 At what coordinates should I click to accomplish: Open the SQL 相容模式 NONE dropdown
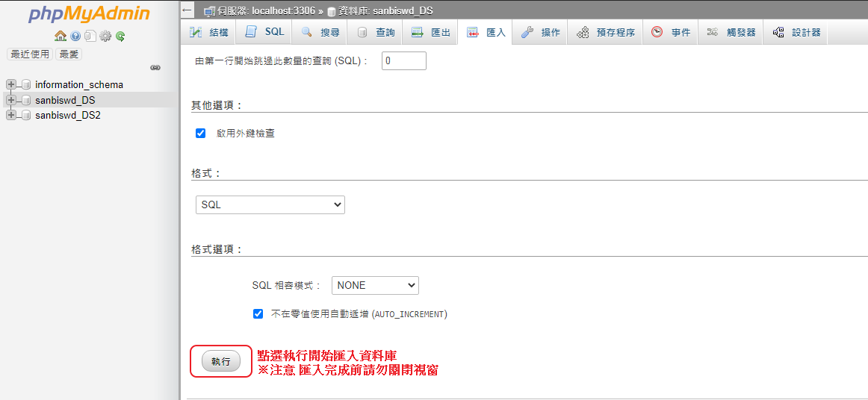[375, 285]
